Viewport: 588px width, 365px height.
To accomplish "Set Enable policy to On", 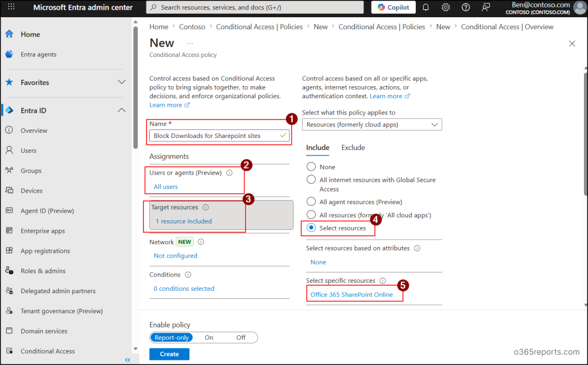I will point(209,337).
